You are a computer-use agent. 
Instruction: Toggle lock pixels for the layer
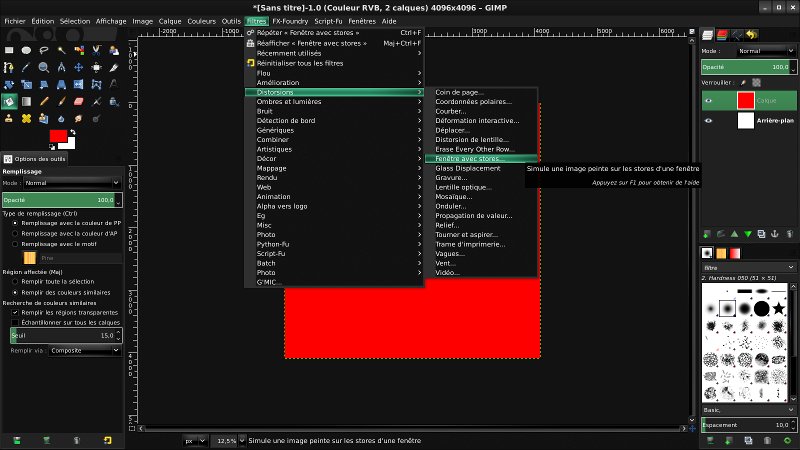point(743,83)
